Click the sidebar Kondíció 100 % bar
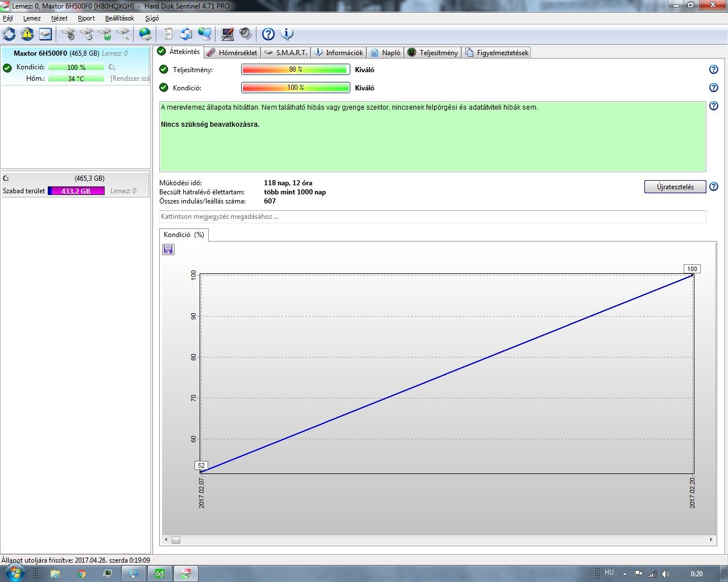Screen dimensions: 728x582 76,67
